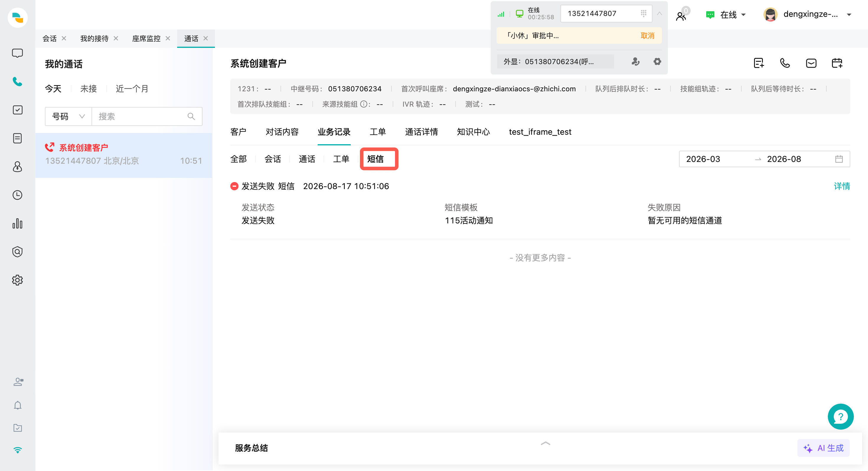The height and width of the screenshot is (471, 868).
Task: Open the task folder icon in lower sidebar
Action: point(18,428)
